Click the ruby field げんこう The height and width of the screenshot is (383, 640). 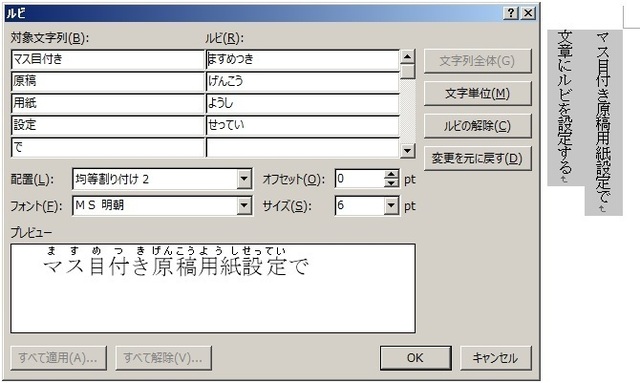coord(302,82)
